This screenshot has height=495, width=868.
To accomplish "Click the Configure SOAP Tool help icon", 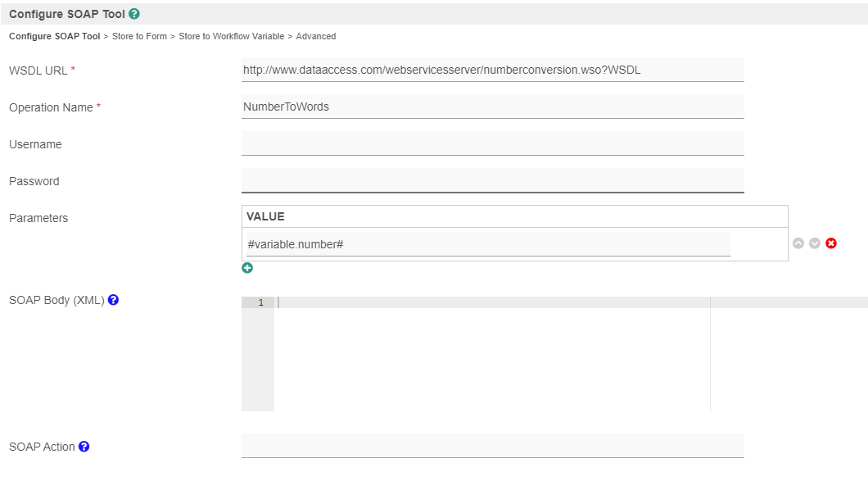I will 134,14.
